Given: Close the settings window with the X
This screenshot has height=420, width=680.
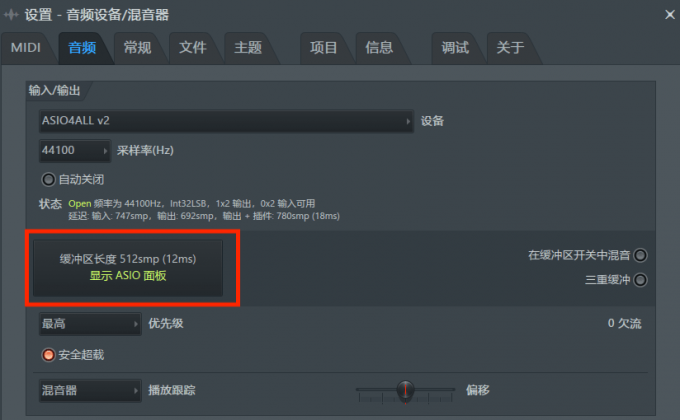Looking at the screenshot, I should point(670,15).
